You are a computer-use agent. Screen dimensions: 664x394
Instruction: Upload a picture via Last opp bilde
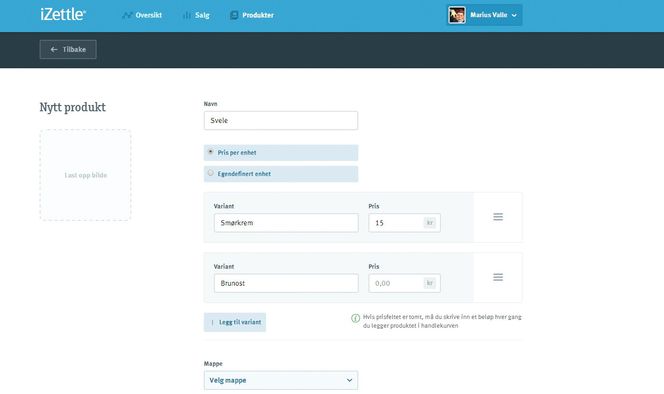pos(86,175)
